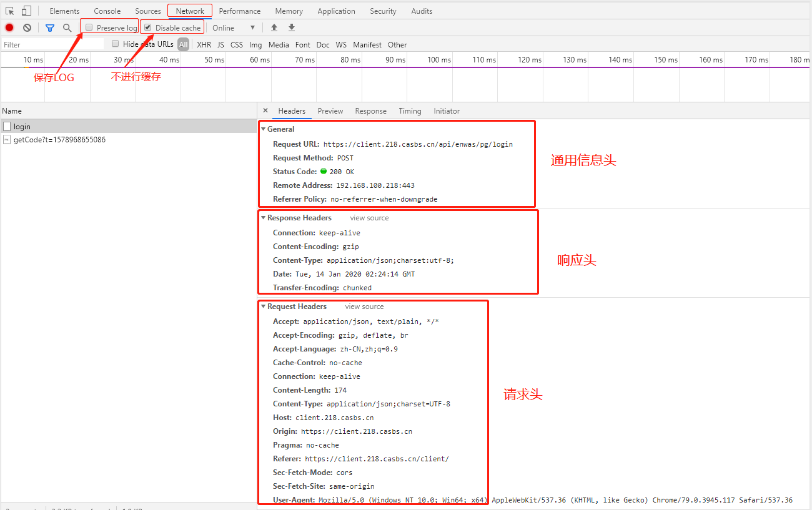Import HAR file with upload arrow
This screenshot has height=510, width=812.
click(274, 27)
